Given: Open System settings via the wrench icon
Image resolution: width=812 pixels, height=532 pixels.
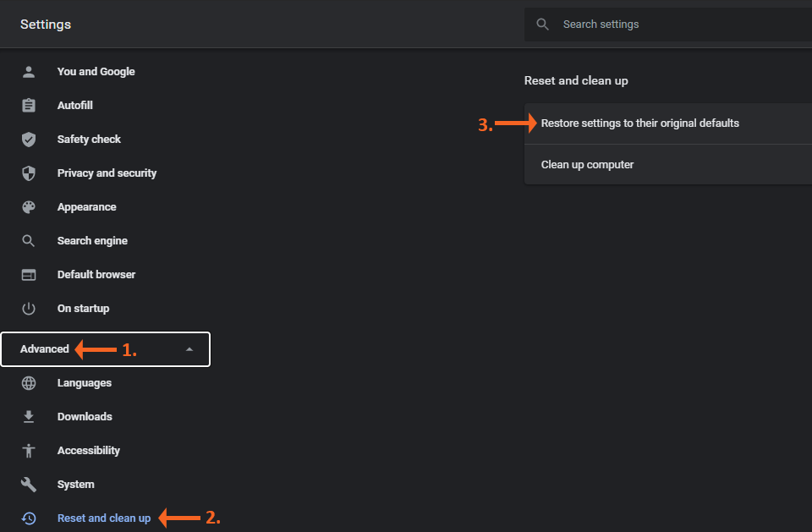Looking at the screenshot, I should 29,484.
